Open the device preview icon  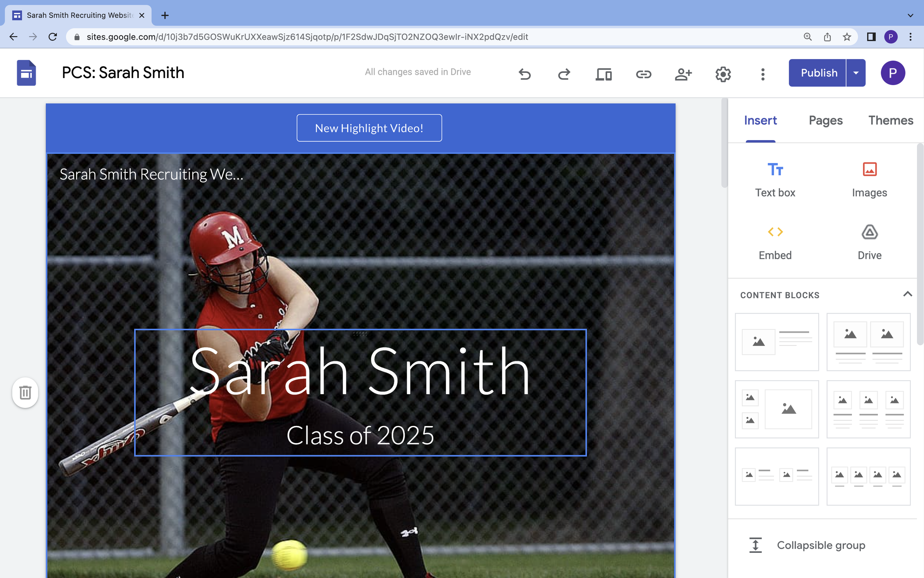tap(604, 73)
